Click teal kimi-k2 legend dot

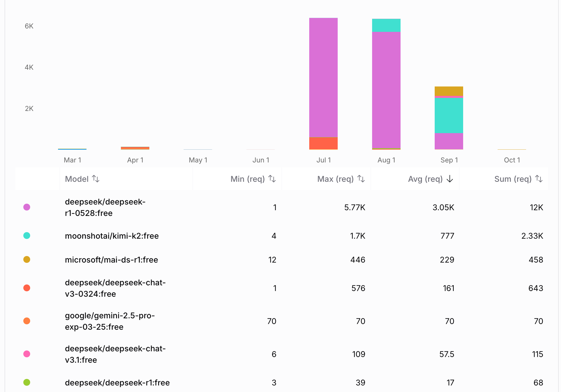tap(27, 236)
